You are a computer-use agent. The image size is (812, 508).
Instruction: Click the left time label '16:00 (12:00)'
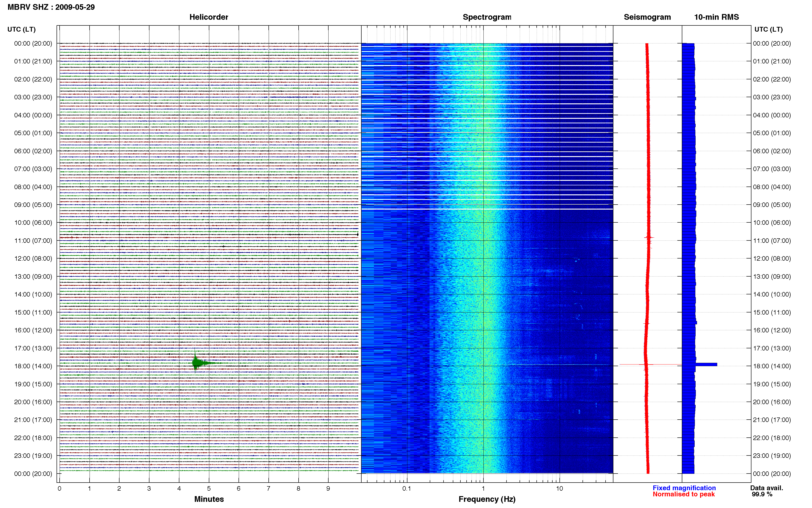pyautogui.click(x=33, y=330)
